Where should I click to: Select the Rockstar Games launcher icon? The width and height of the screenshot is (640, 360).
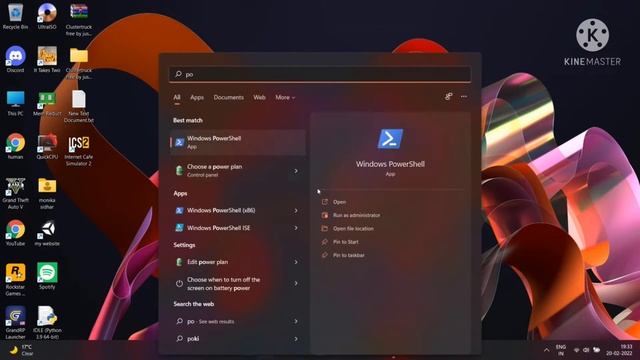[16, 280]
